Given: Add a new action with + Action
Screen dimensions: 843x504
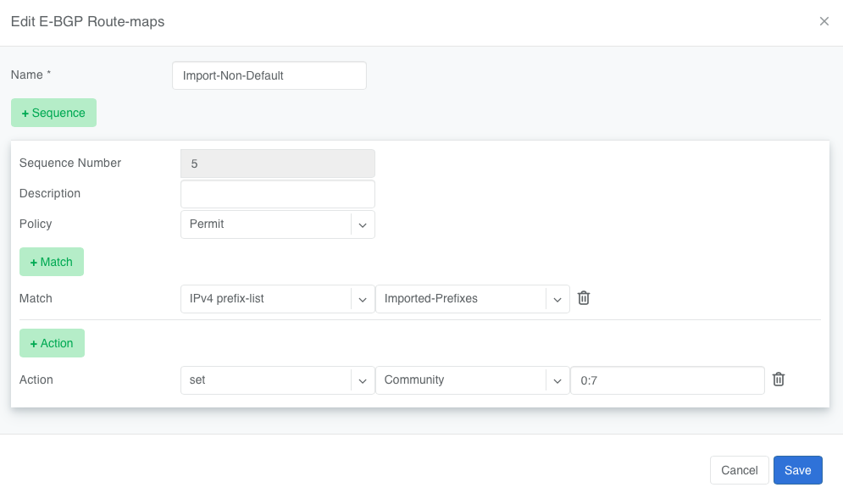Looking at the screenshot, I should tap(52, 343).
